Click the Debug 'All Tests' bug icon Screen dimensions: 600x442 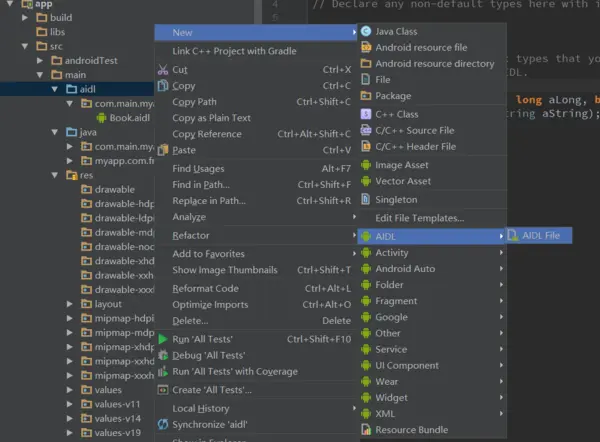click(163, 355)
